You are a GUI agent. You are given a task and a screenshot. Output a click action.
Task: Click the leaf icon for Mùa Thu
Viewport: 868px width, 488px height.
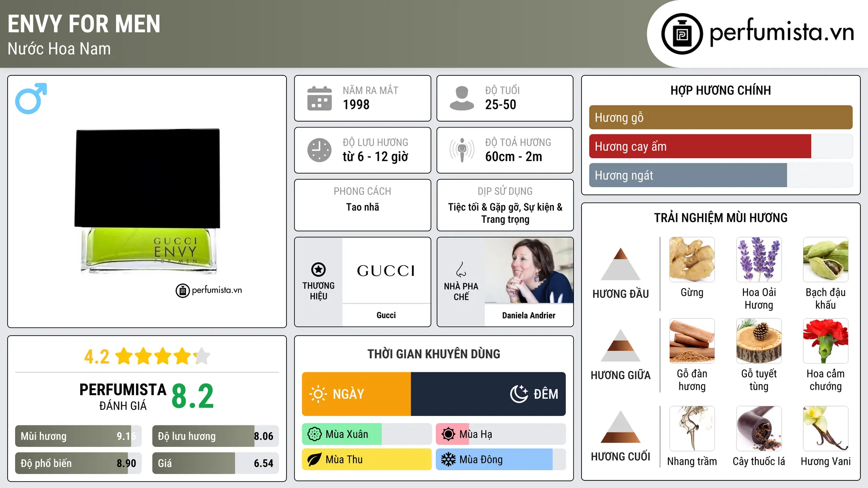click(x=314, y=460)
